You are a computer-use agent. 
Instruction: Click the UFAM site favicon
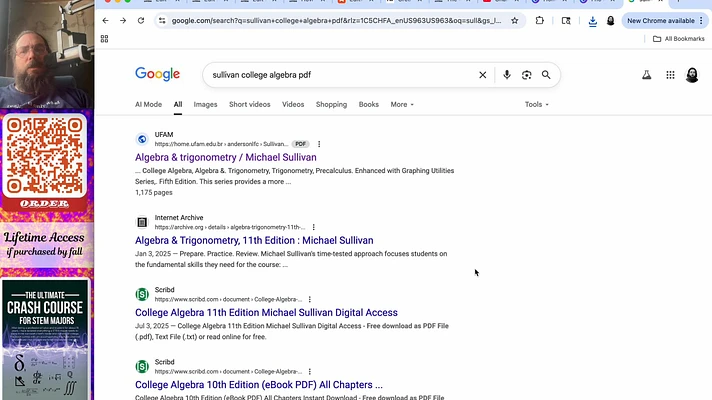tap(142, 139)
